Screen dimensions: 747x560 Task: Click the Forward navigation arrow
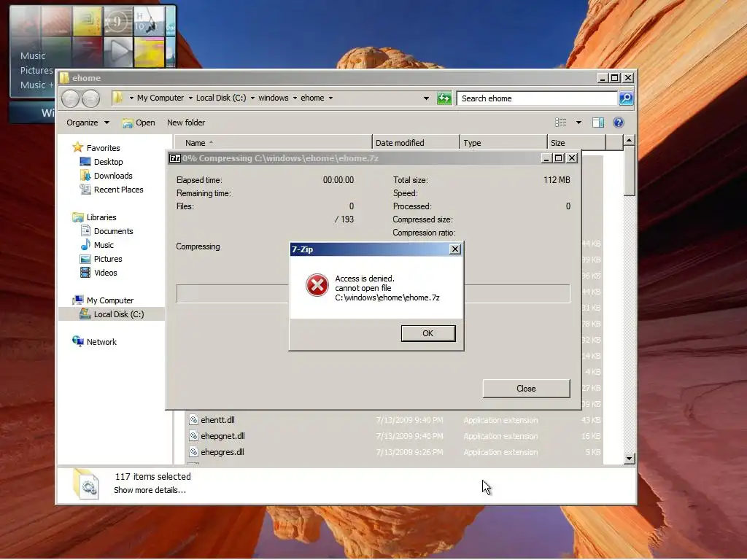click(x=90, y=98)
